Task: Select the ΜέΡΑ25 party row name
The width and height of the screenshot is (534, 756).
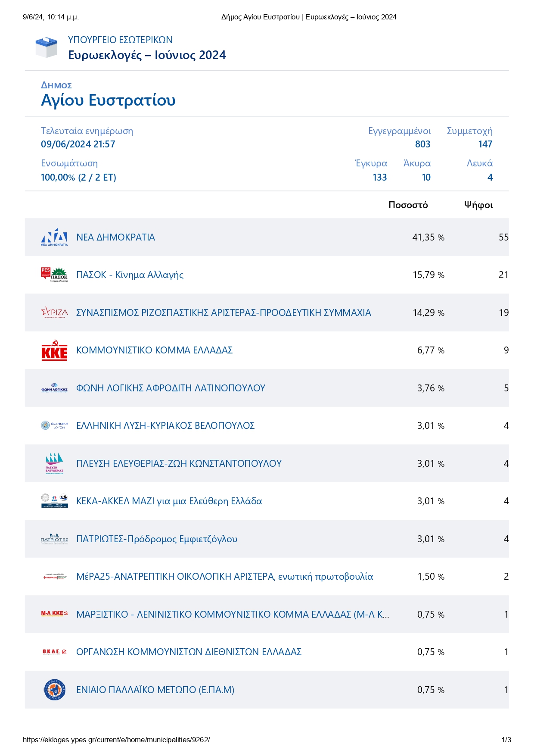Action: click(x=224, y=577)
